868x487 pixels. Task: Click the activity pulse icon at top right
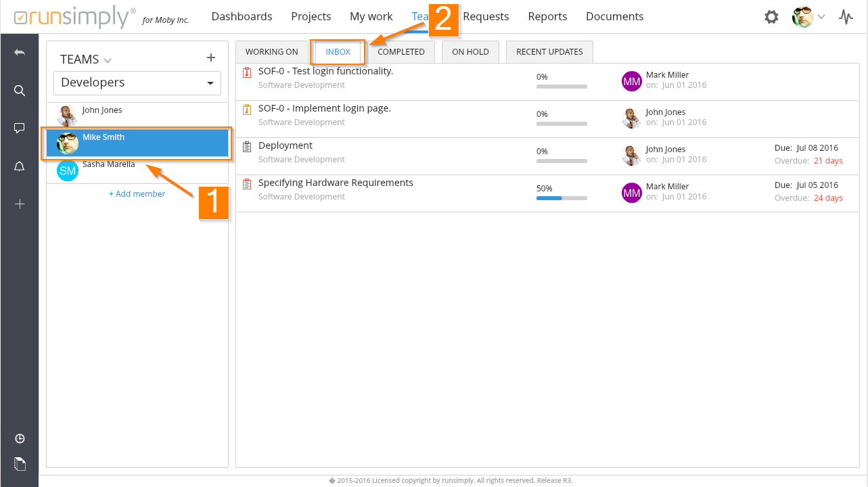[x=846, y=17]
